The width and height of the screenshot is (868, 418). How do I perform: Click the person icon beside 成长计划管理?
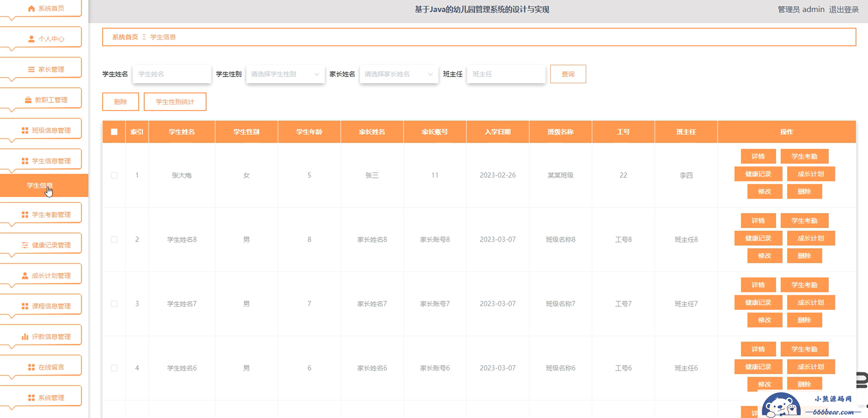coord(25,276)
